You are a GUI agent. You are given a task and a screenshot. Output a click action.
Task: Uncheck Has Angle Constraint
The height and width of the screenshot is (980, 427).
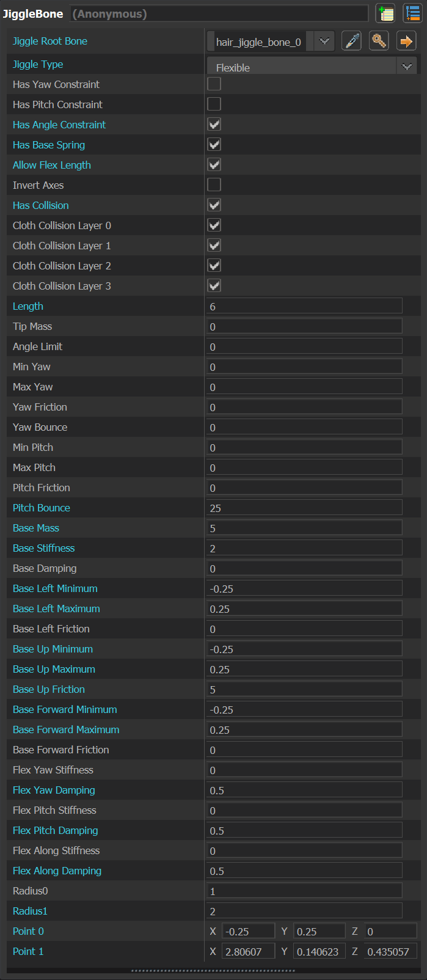tap(214, 124)
